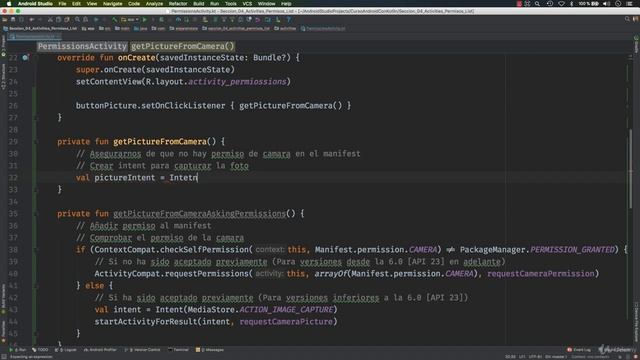The height and width of the screenshot is (360, 640).
Task: Open the Run tool window
Action: [x=18, y=350]
